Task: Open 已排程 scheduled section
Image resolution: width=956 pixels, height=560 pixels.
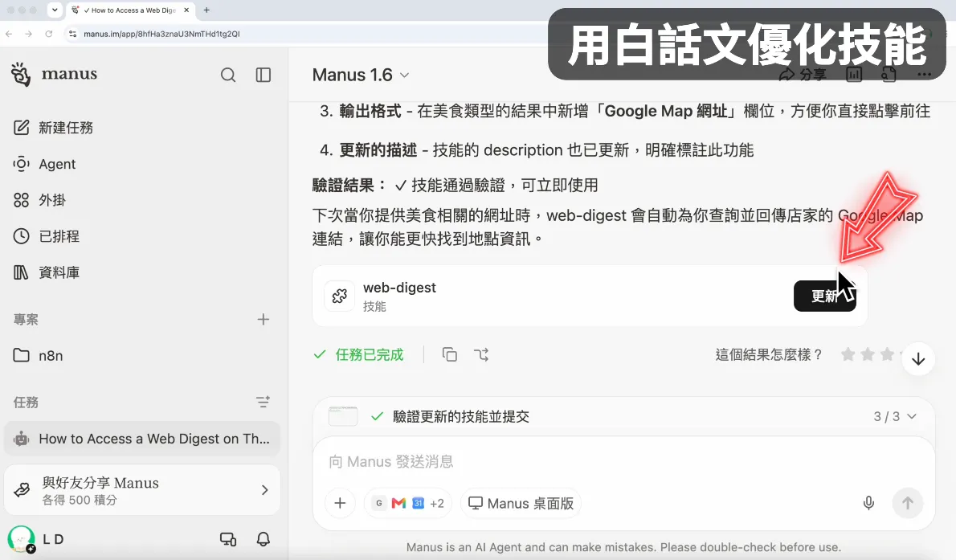Action: tap(47, 236)
